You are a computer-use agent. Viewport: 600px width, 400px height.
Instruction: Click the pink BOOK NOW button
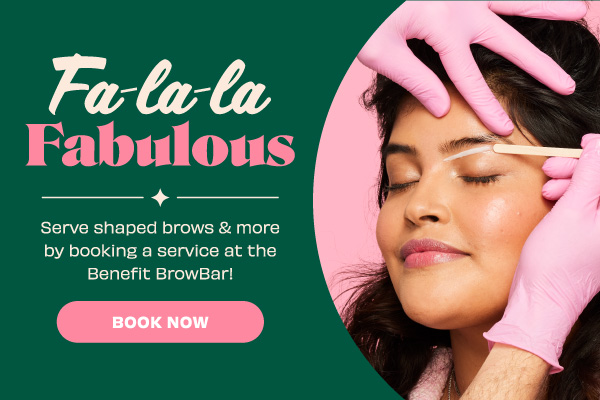[160, 322]
